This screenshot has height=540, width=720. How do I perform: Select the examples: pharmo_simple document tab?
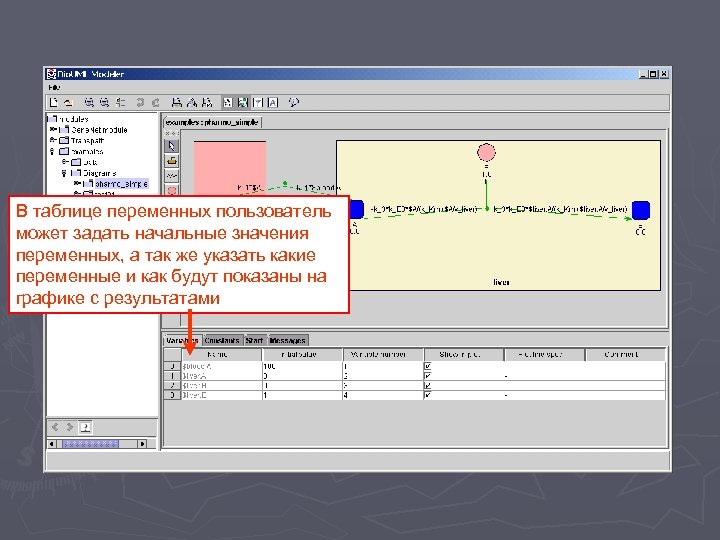[212, 123]
